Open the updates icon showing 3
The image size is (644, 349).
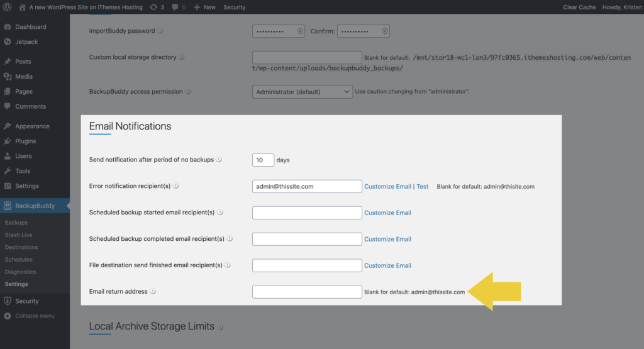tap(157, 7)
